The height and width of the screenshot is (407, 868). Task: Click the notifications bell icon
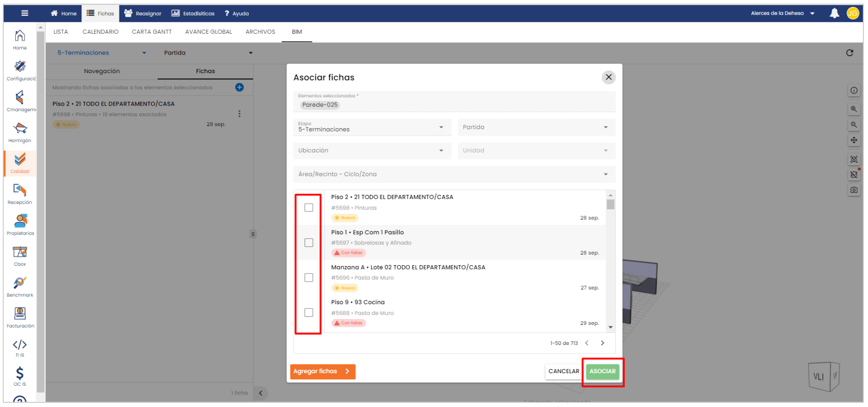834,13
